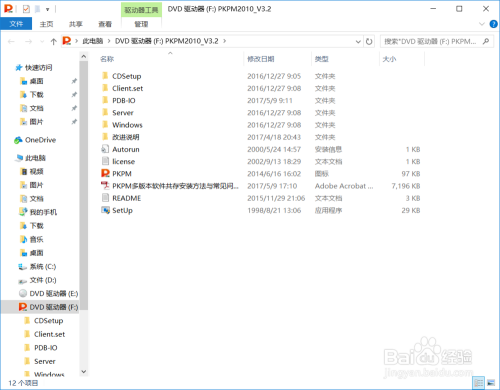Select the PKPM icon file
This screenshot has height=390, width=500.
tap(122, 174)
